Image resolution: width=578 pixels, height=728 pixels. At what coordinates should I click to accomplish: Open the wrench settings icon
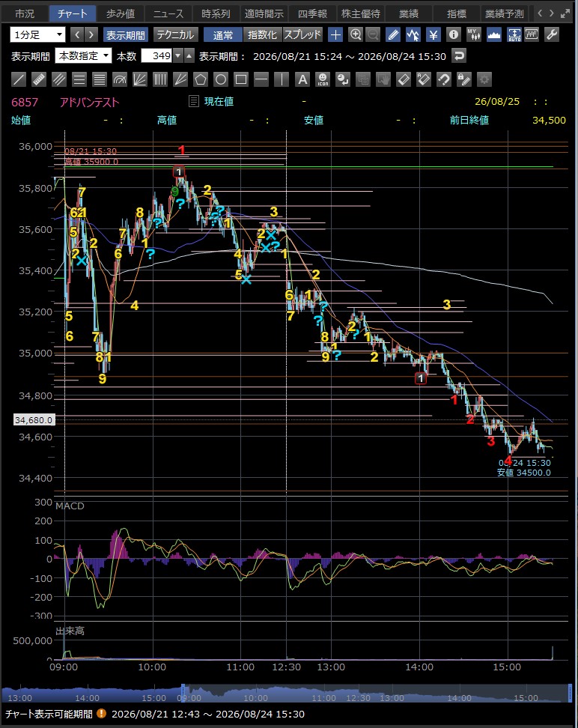point(552,34)
